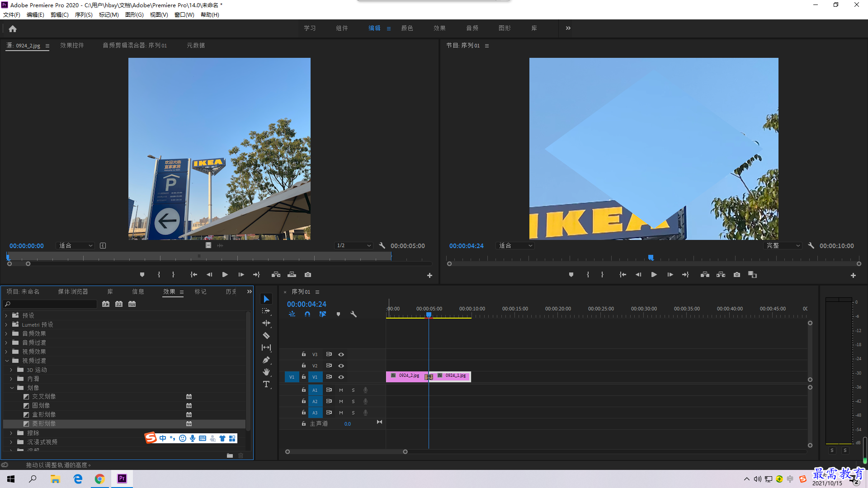
Task: Expand the 视频效果 folder
Action: [6, 352]
